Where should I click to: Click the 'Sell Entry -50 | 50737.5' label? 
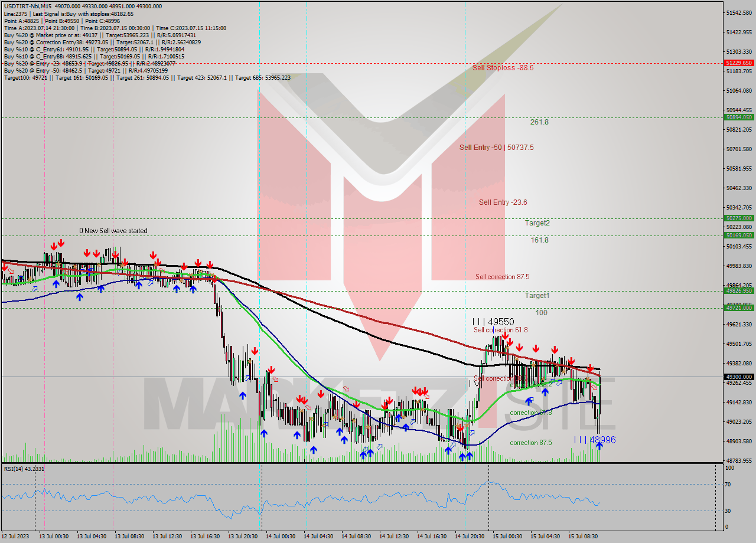coord(496,148)
